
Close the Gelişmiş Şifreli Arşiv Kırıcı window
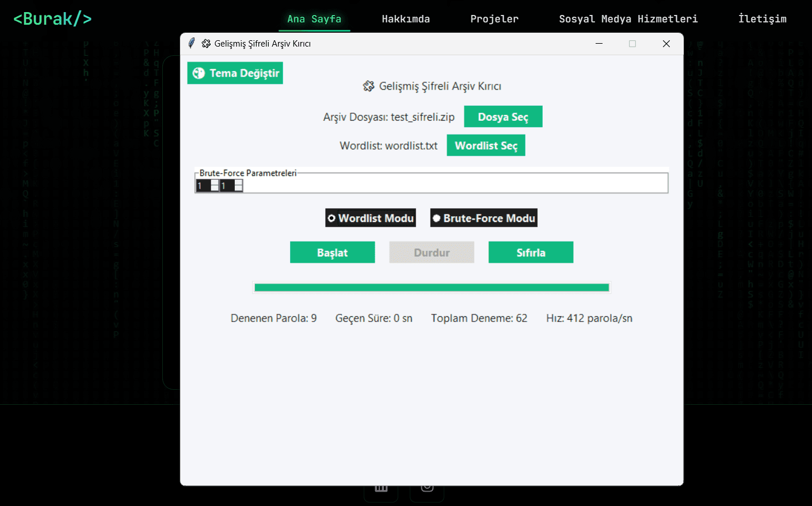pos(666,44)
